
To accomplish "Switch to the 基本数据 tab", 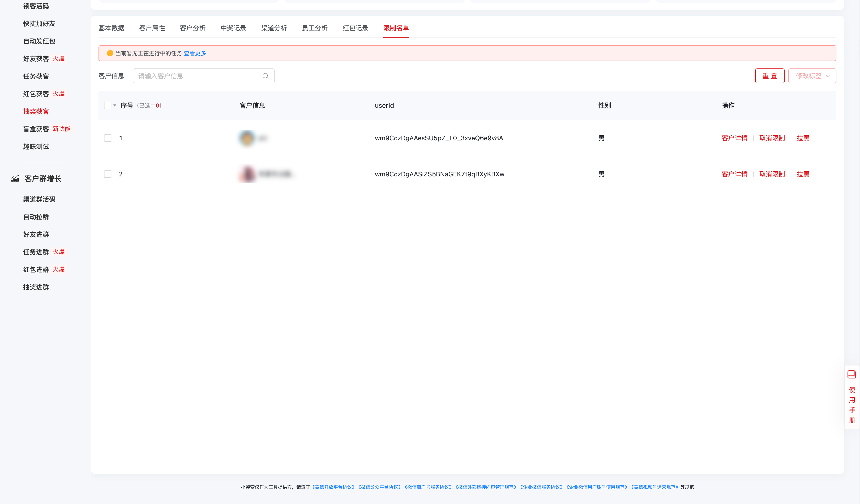I will (111, 28).
